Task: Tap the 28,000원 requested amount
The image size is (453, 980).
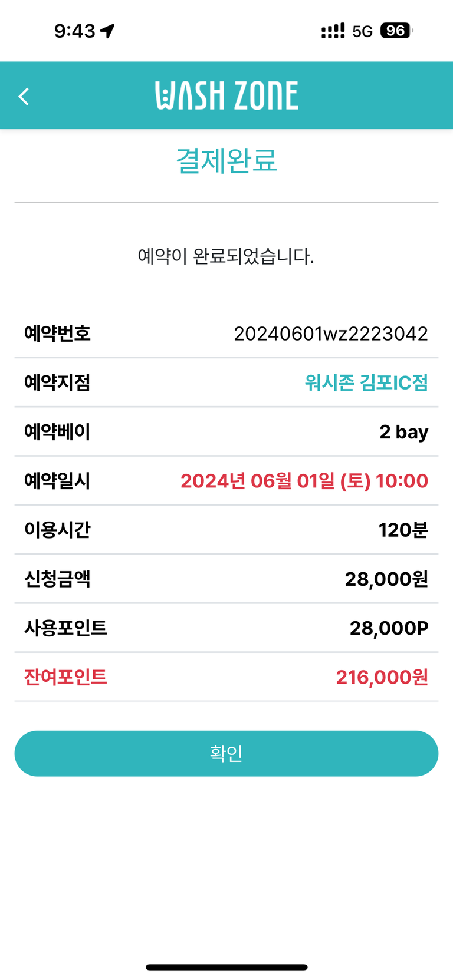Action: coord(386,579)
